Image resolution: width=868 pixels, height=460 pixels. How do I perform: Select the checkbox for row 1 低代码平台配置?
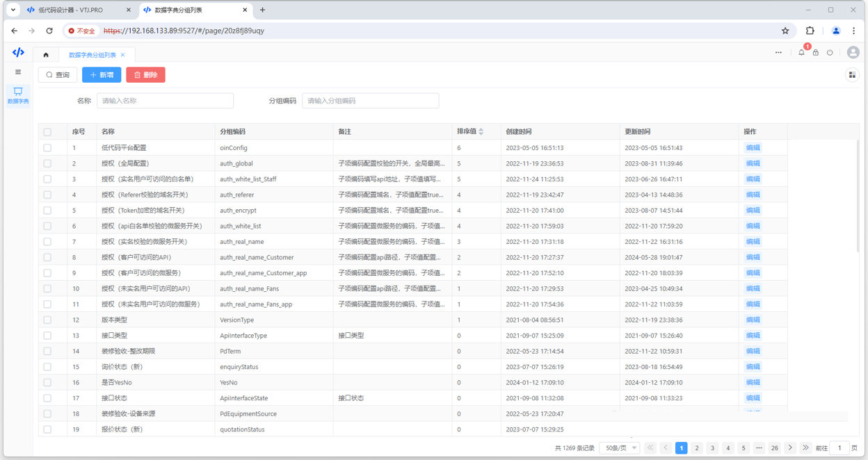(x=47, y=148)
